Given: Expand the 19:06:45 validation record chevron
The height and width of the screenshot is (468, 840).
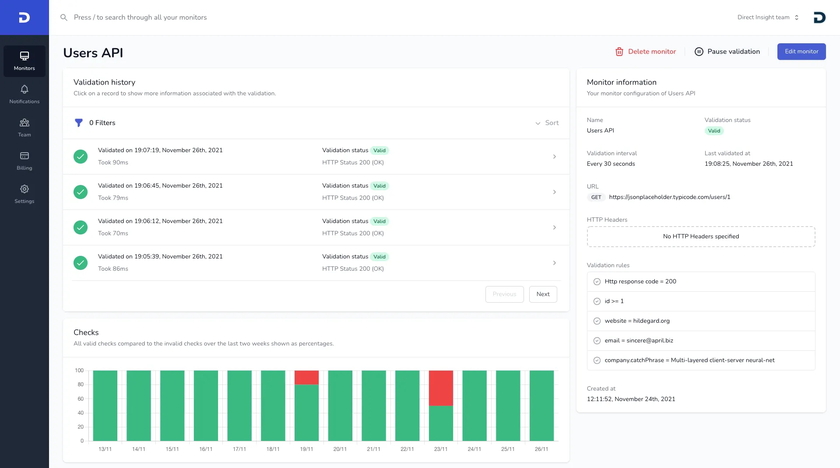Looking at the screenshot, I should tap(555, 192).
